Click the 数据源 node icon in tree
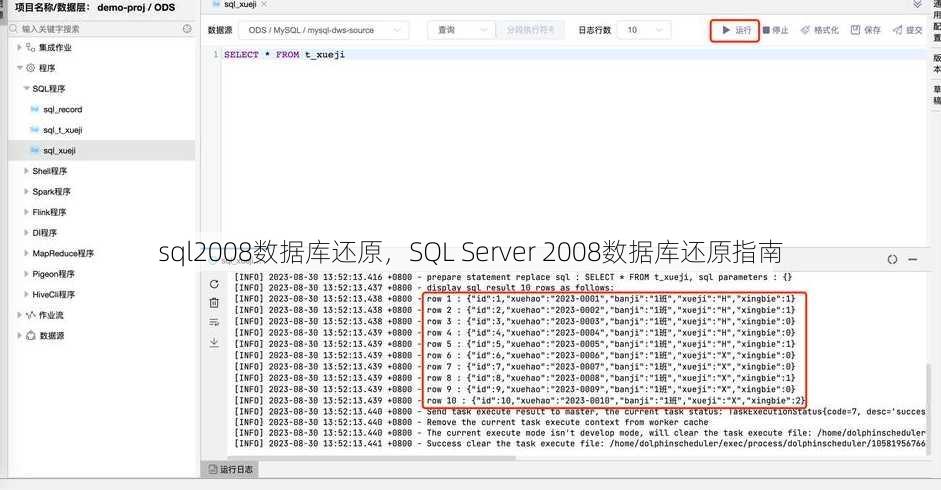 (x=31, y=336)
